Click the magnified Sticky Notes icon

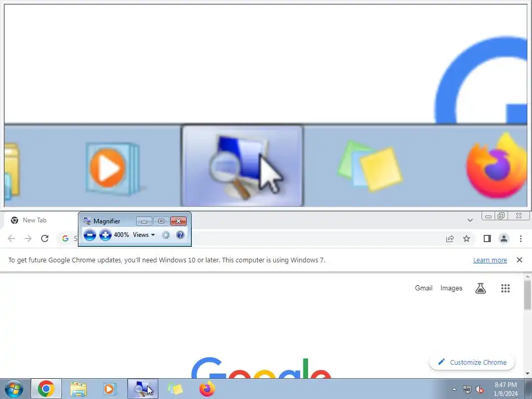click(x=370, y=166)
